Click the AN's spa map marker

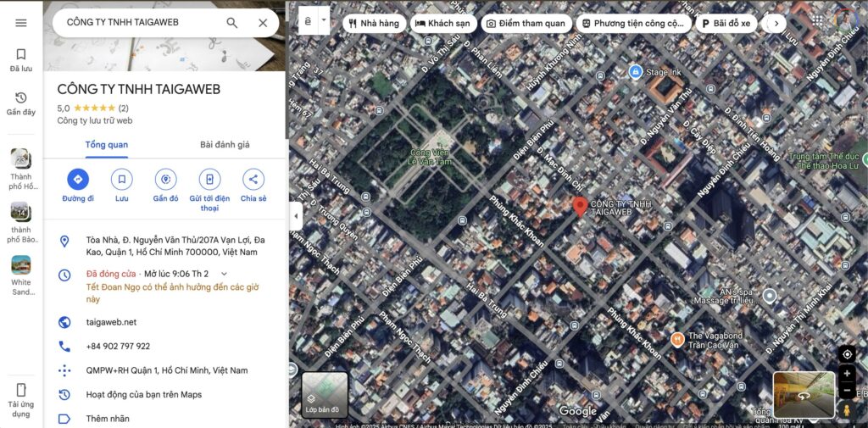(x=770, y=297)
